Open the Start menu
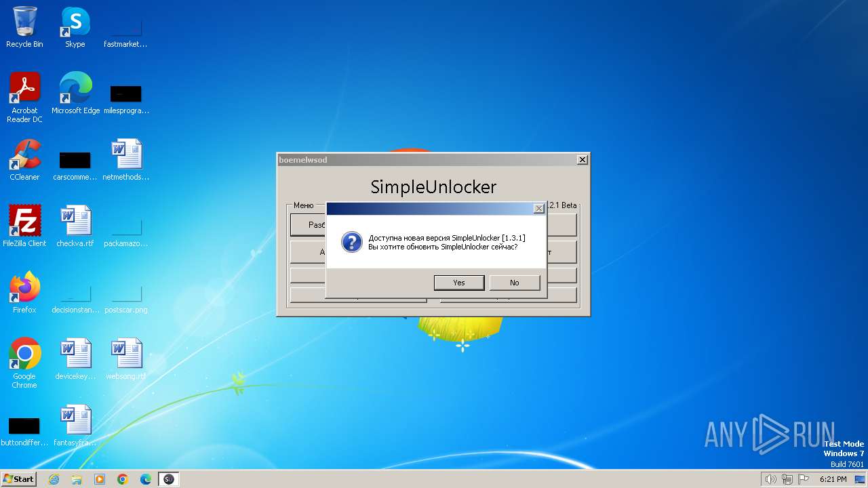 click(x=19, y=479)
